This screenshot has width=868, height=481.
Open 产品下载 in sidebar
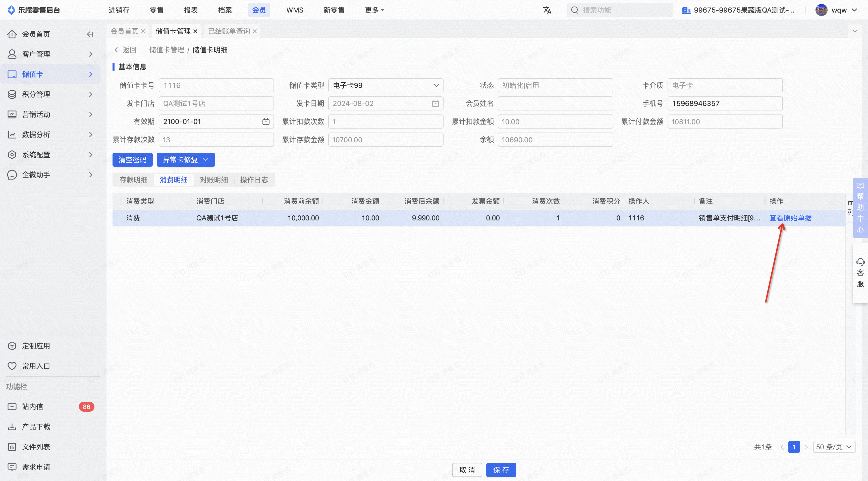[x=36, y=427]
